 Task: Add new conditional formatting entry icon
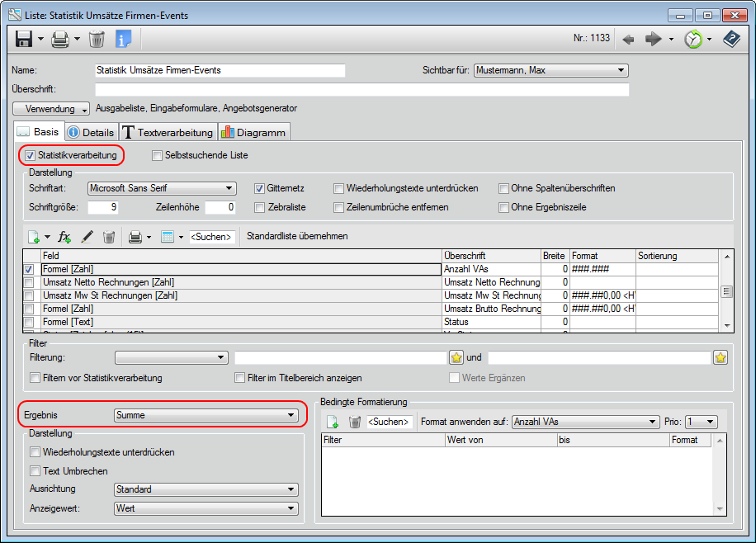333,422
